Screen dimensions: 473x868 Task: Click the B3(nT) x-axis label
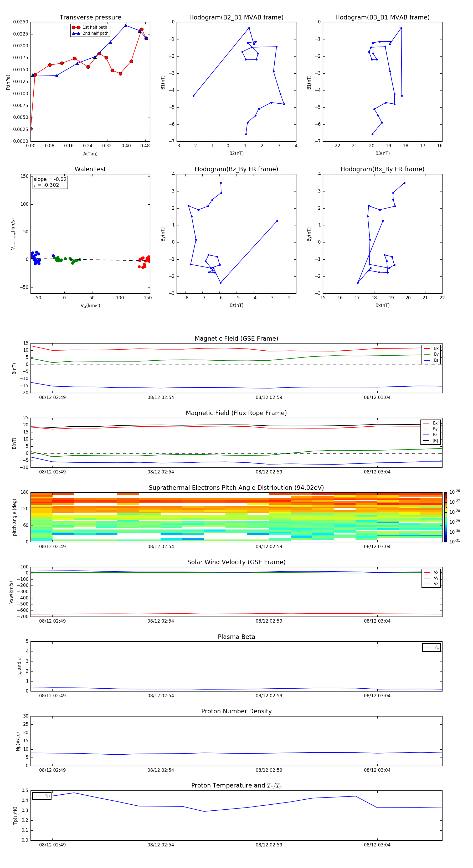382,153
